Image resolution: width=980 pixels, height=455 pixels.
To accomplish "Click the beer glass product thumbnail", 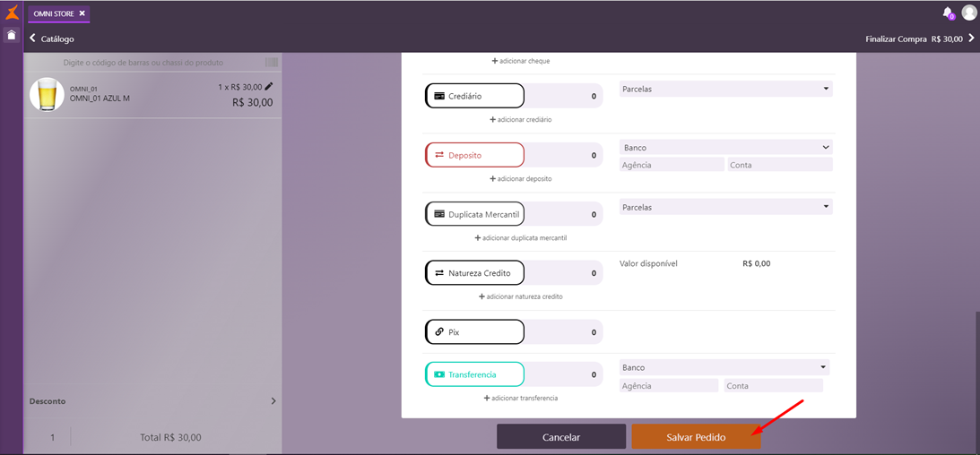I will tap(47, 95).
